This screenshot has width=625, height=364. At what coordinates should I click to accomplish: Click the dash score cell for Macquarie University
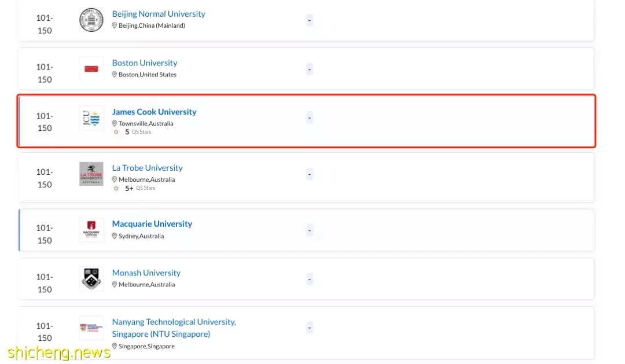309,230
